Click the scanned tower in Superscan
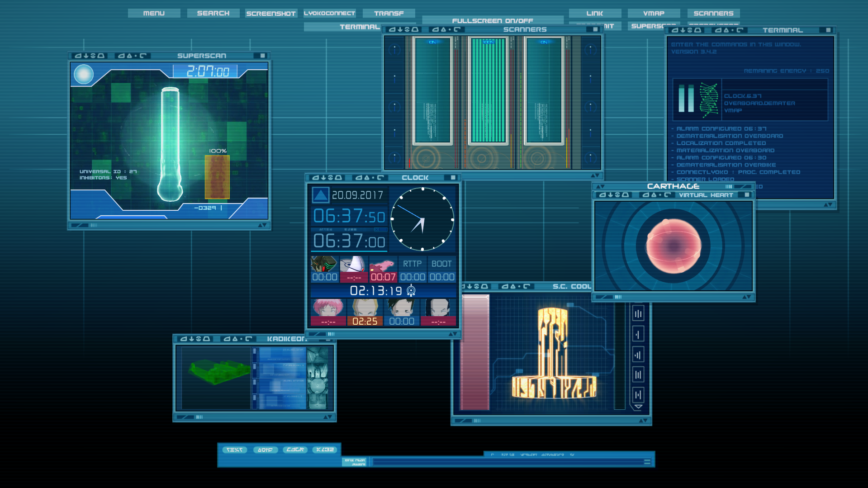The height and width of the screenshot is (488, 868). 170,144
